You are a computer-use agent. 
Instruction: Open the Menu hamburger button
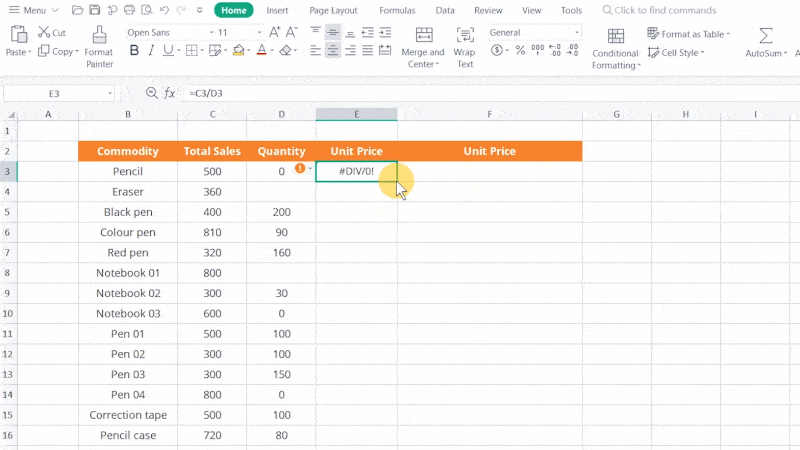tap(33, 10)
